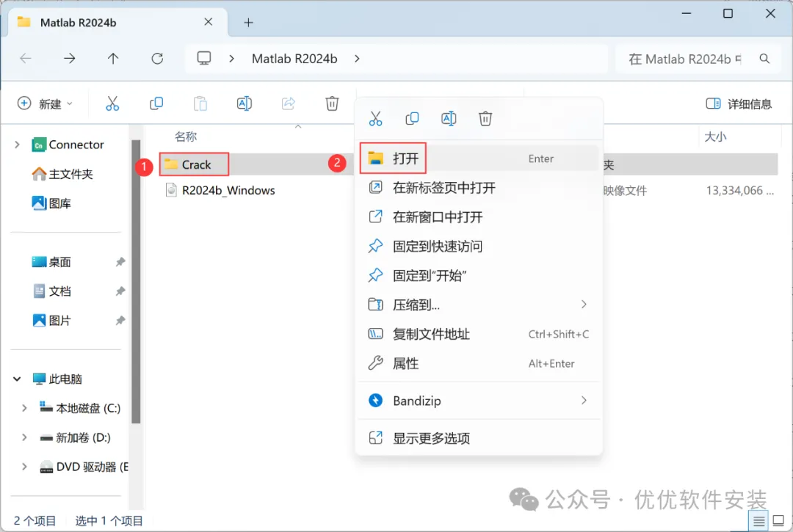Screen dimensions: 793x532
Task: Switch to the large thumbnails view in the status bar
Action: 778,521
